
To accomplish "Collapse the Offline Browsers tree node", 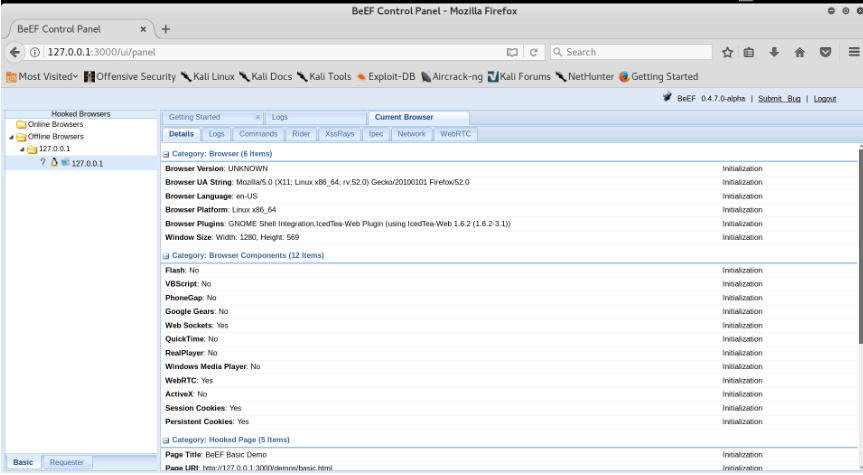I will 12,137.
